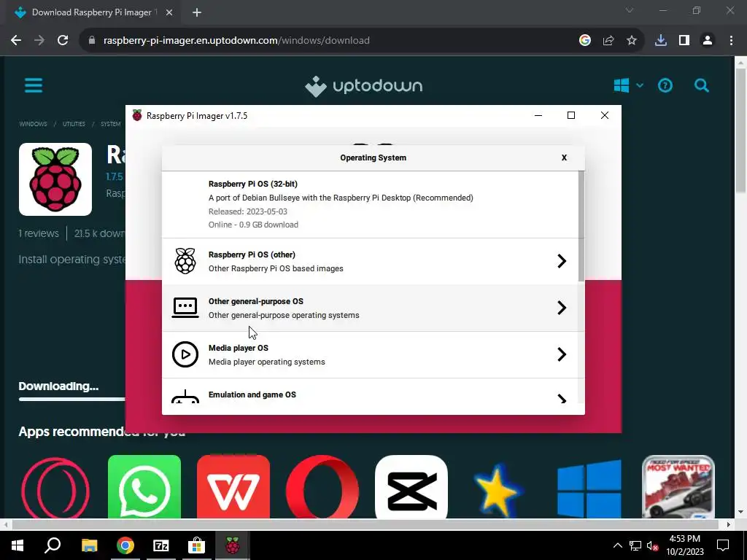Open File Explorer from taskbar
The width and height of the screenshot is (747, 560).
[x=89, y=545]
